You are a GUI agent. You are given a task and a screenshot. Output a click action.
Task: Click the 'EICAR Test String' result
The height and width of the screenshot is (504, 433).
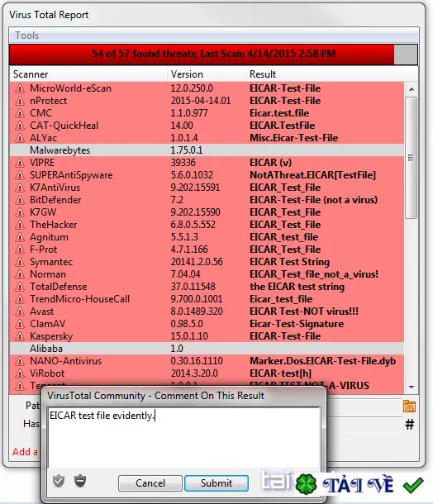point(290,262)
